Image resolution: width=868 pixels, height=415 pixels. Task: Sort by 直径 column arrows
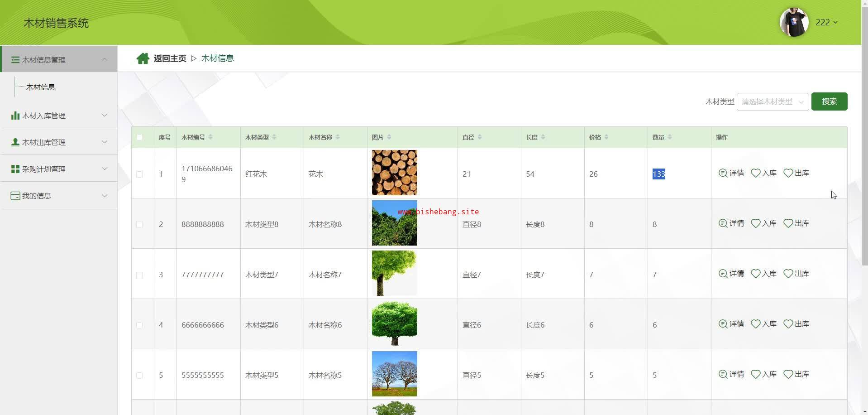[480, 137]
